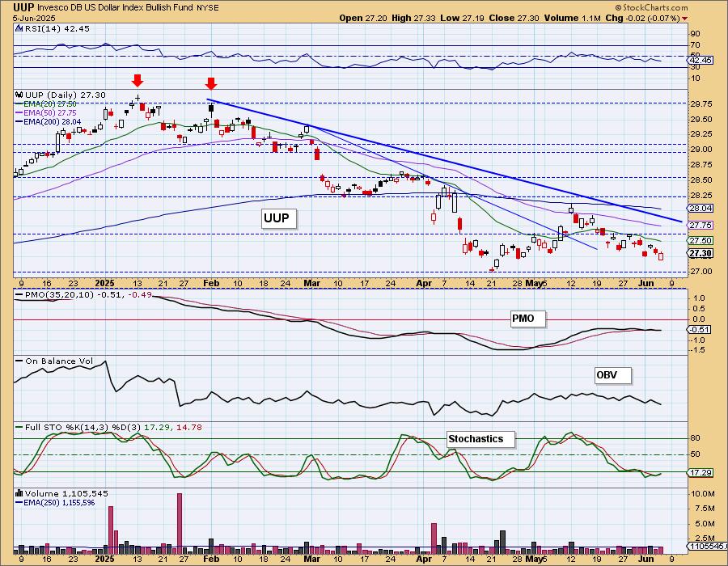Select the EMA(20) 27.50 legend entry

[x=46, y=104]
